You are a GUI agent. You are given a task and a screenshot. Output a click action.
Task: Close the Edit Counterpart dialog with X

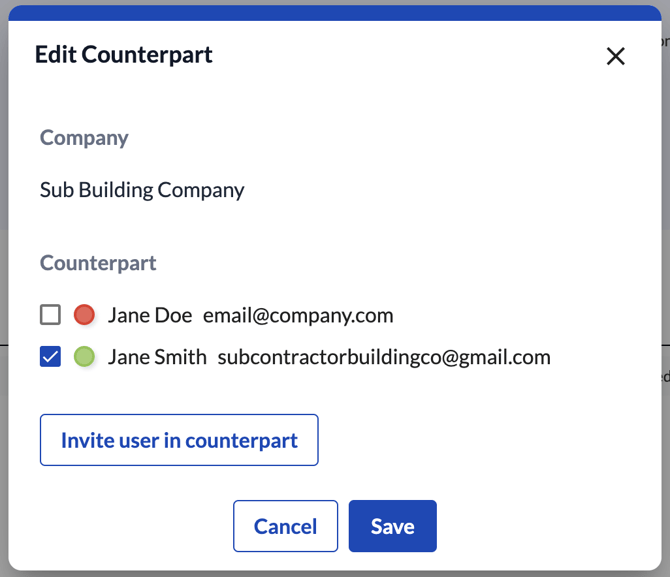coord(616,56)
